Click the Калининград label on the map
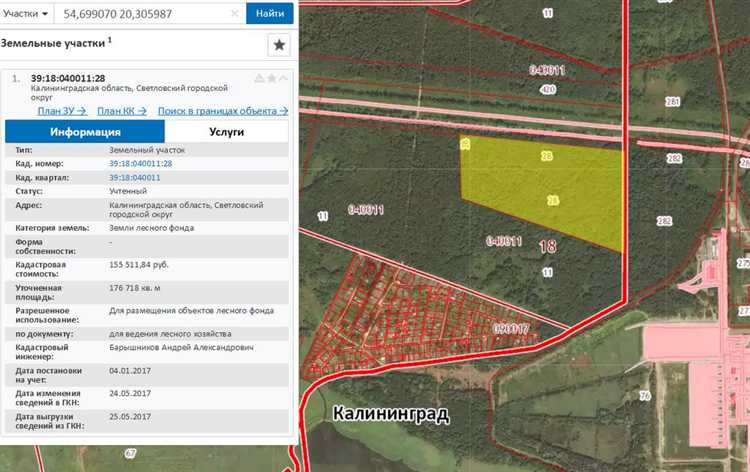The height and width of the screenshot is (472, 750). coord(391,413)
